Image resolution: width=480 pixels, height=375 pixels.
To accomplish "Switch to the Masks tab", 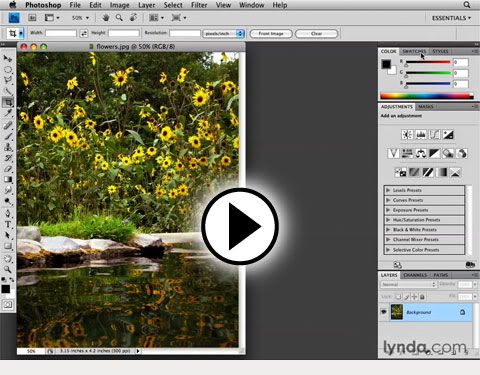I will (x=426, y=106).
